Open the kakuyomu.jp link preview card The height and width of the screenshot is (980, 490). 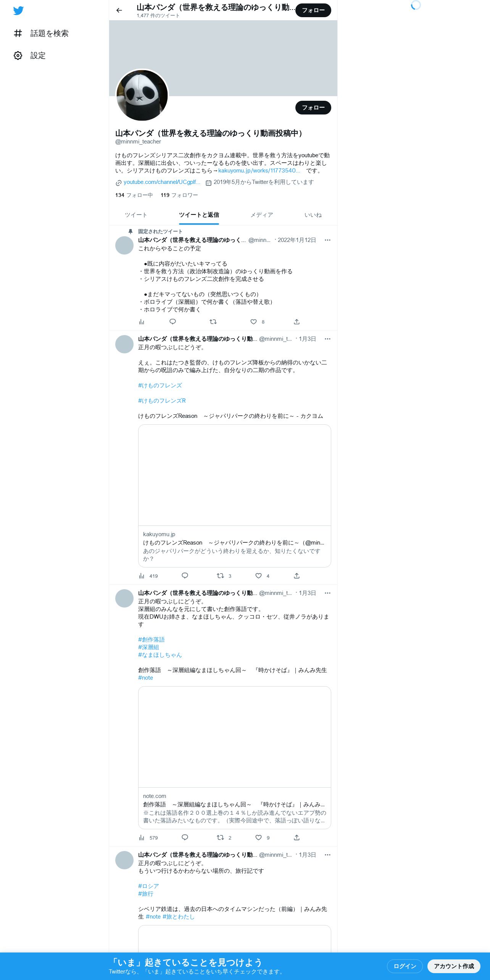coord(234,496)
